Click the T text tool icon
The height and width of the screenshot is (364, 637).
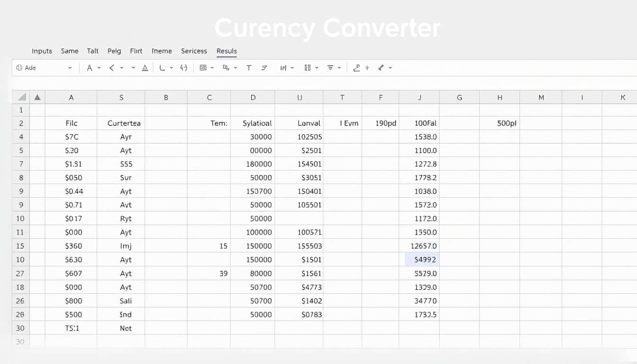coord(249,68)
